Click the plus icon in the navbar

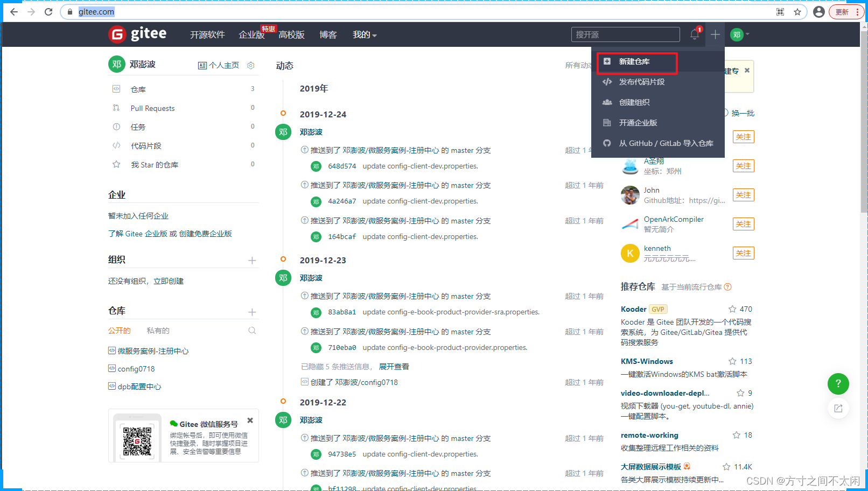[x=715, y=34]
